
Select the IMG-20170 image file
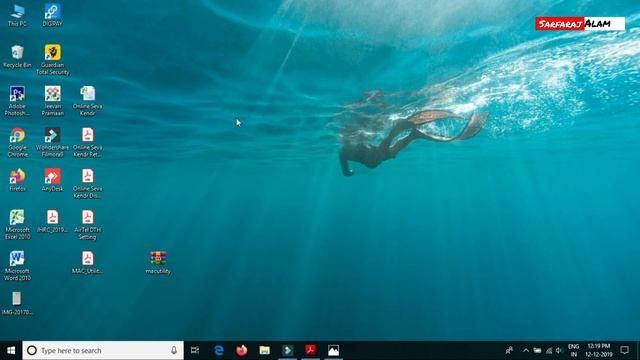(17, 303)
